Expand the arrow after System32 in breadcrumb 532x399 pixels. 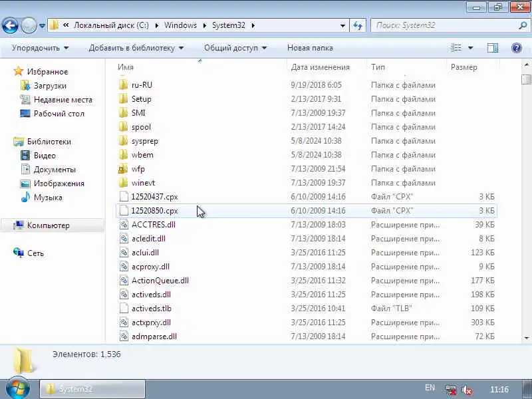[x=253, y=25]
